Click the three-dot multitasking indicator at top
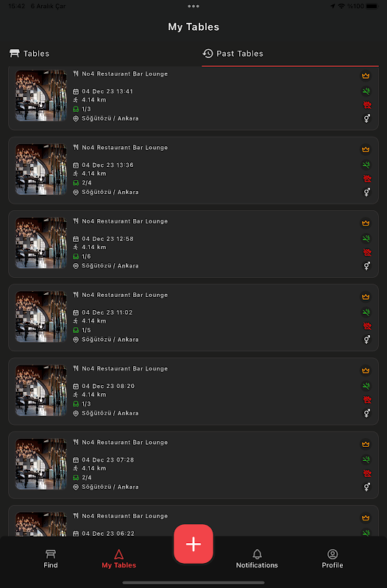Viewport: 387px width, 588px height. [x=193, y=6]
